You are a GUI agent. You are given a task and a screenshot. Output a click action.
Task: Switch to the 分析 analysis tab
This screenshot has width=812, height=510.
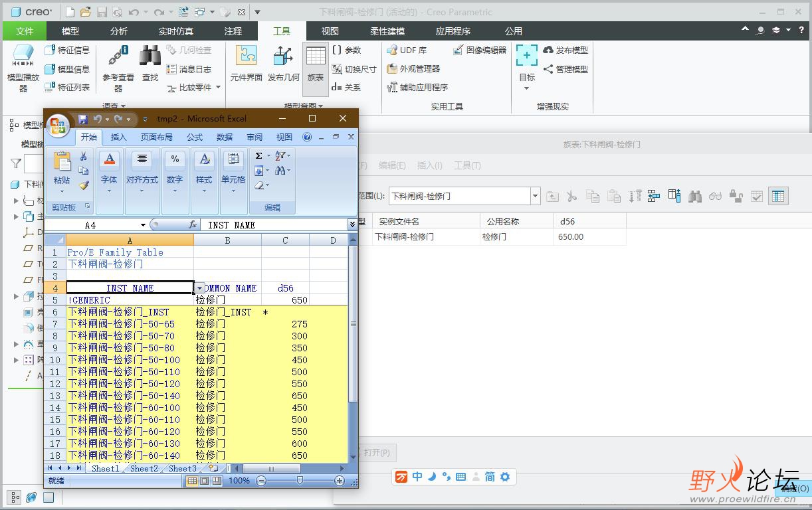(x=119, y=31)
